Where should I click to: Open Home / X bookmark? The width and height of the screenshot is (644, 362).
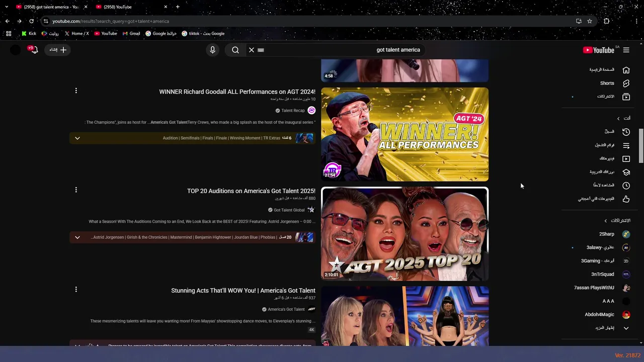point(76,34)
